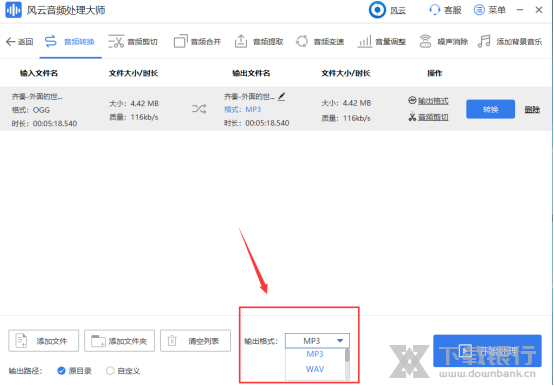The image size is (554, 386).
Task: Choose WAV in the dropdown list
Action: [x=314, y=369]
